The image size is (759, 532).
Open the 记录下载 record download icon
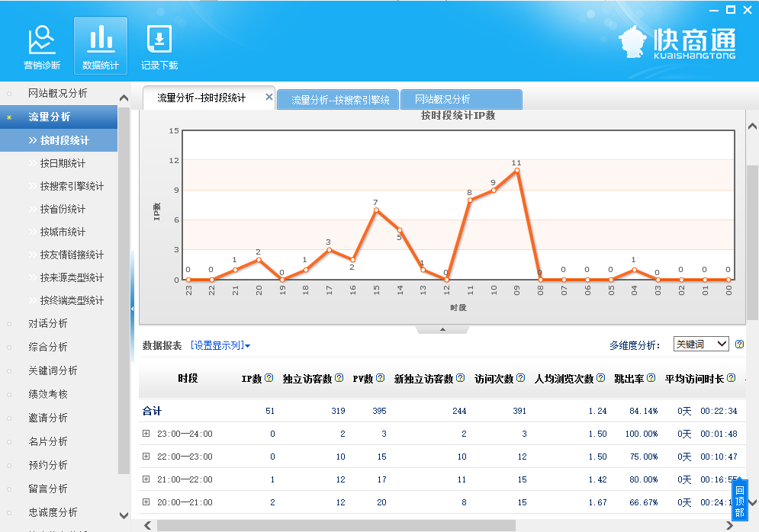pyautogui.click(x=159, y=46)
